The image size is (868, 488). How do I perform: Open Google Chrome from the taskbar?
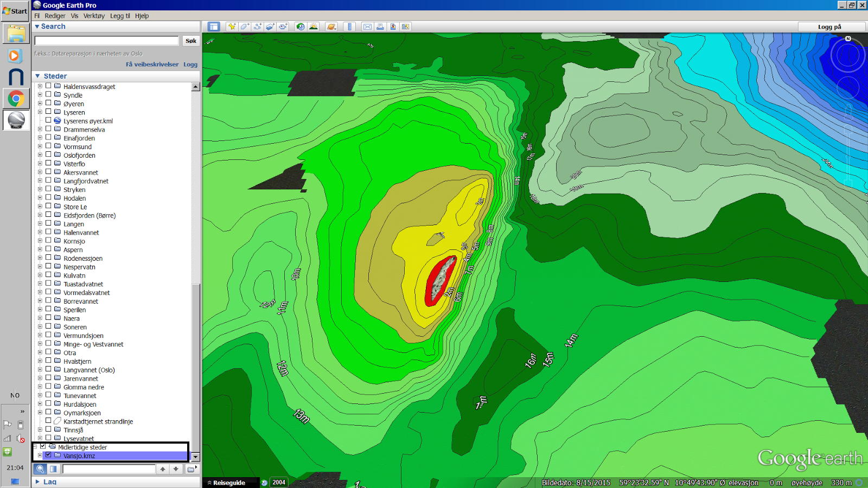(x=16, y=99)
